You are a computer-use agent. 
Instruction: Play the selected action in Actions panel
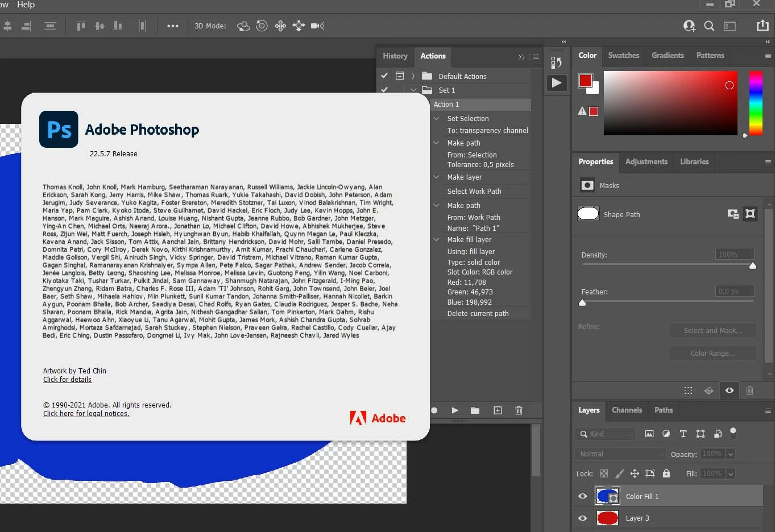pyautogui.click(x=455, y=410)
